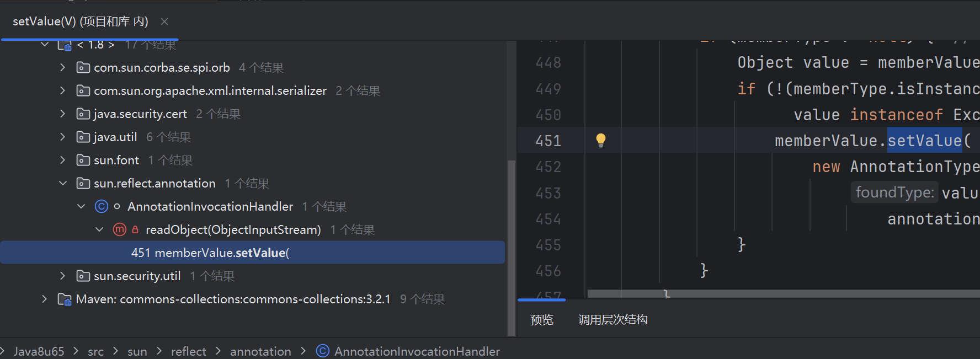Expand the Maven commons-collections node
The image size is (980, 359).
(x=45, y=299)
